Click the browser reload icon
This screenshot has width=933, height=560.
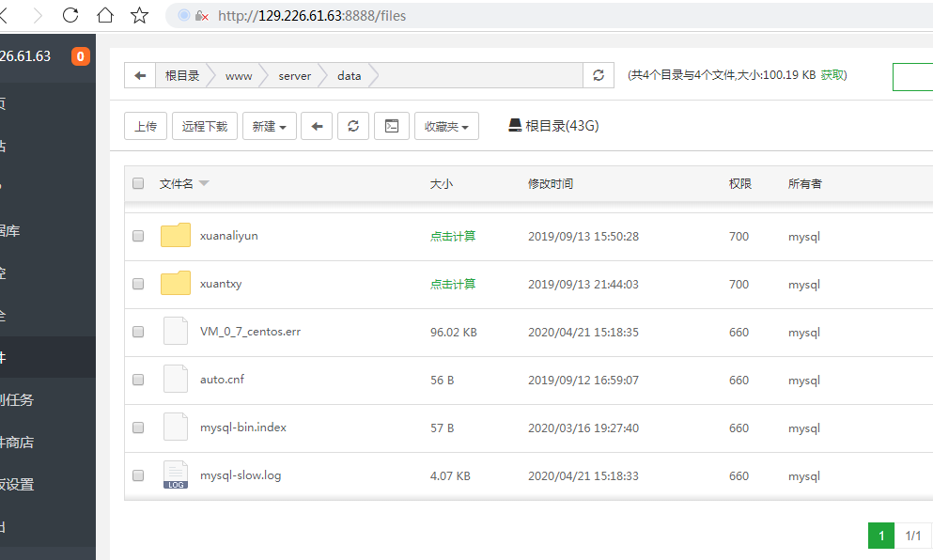[70, 15]
